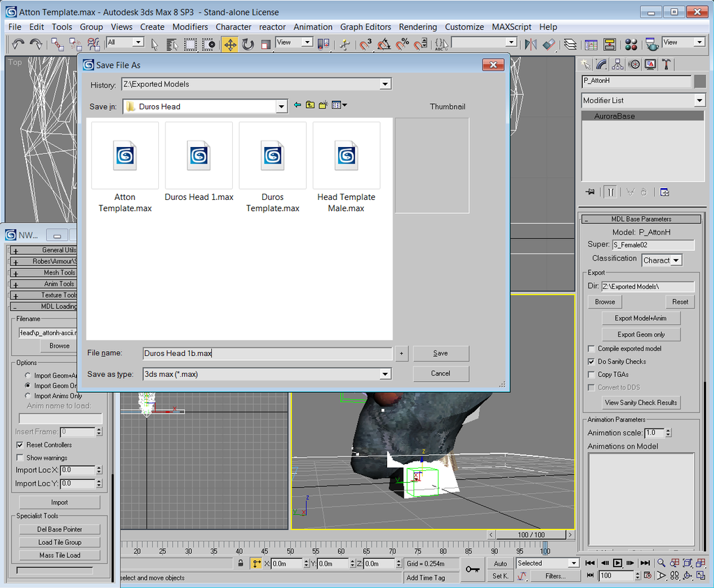Toggle the Window/Crossing selection mode
Screen dimensions: 714x588
coord(208,44)
